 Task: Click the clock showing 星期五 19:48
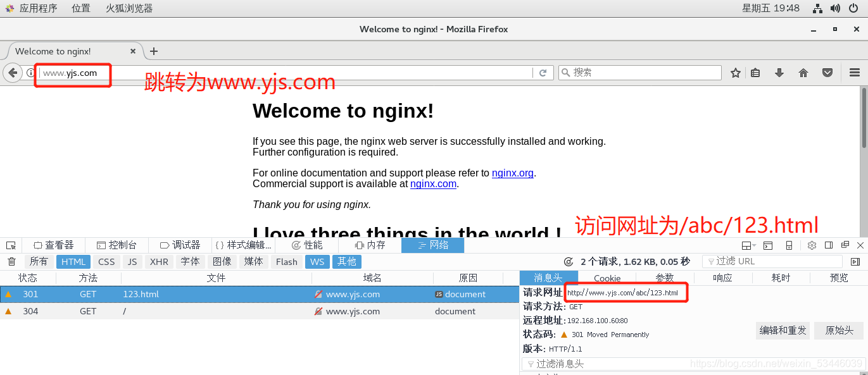tap(771, 8)
